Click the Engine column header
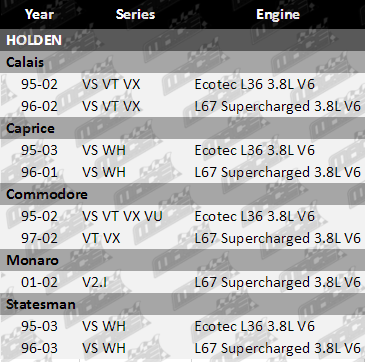Screen dimensions: 365x362 click(278, 14)
